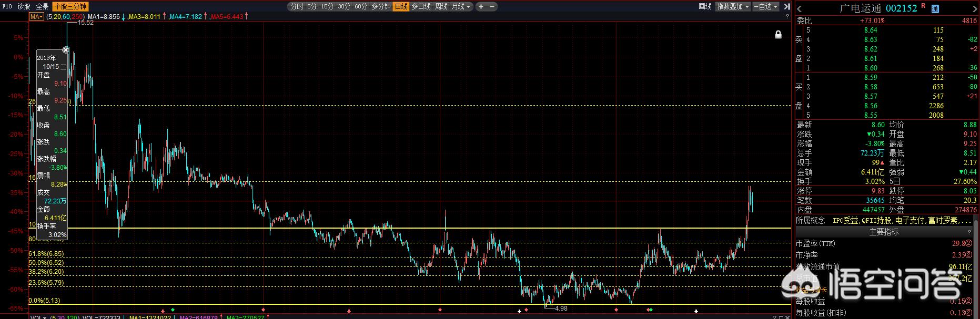Viewport: 980px width, 319px height.
Task: Click circled icon beside 市盈率 29.8
Action: coord(969,243)
